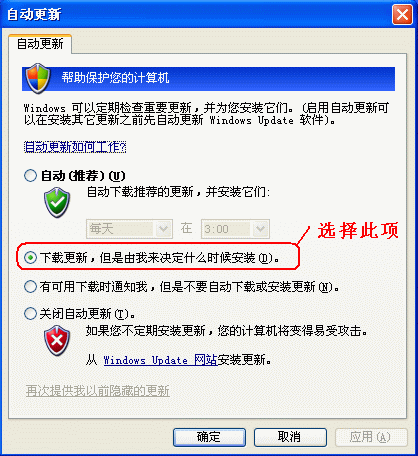Click the red X shield icon
The image size is (418, 456).
(57, 340)
